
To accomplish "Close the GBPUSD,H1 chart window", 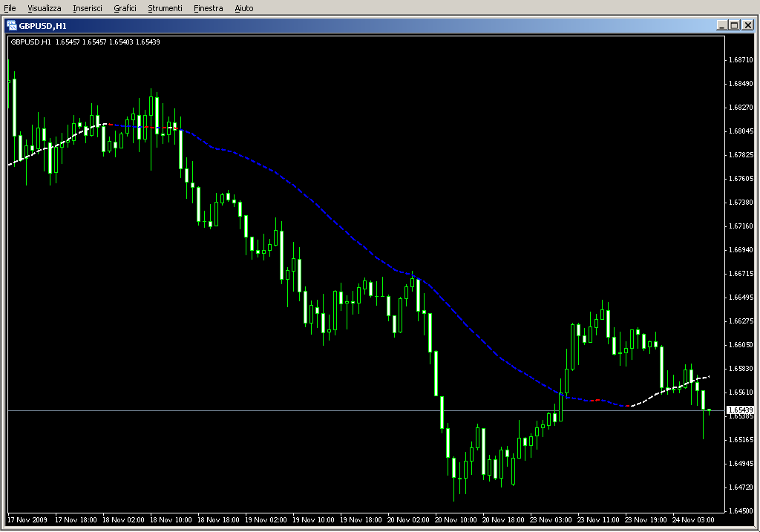I will coord(748,25).
